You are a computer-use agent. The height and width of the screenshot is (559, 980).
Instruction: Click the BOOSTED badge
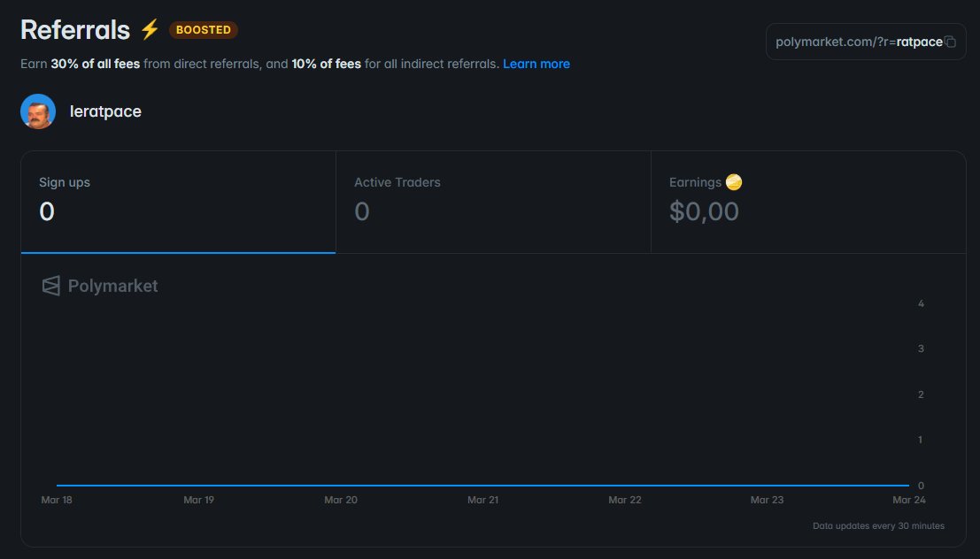(203, 29)
